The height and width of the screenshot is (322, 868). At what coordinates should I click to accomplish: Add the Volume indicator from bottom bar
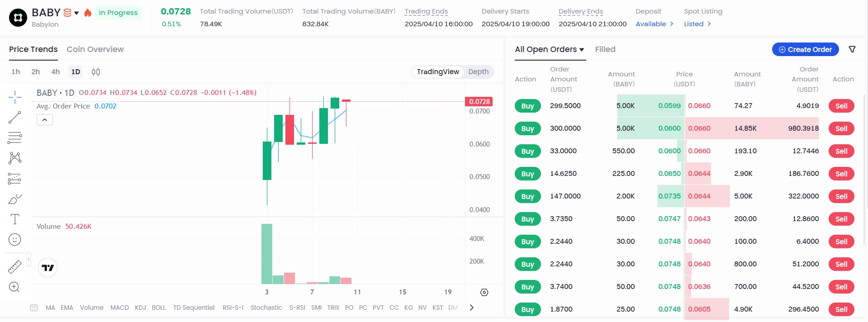92,308
